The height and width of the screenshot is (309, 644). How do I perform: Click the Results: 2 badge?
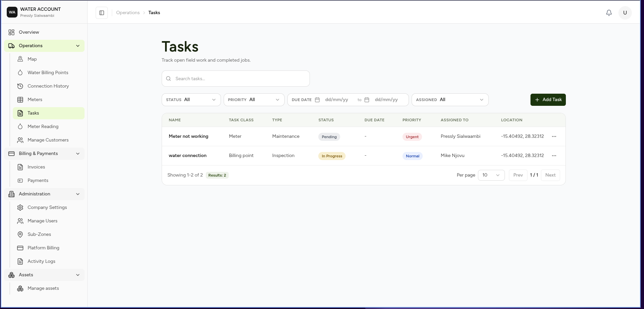(x=217, y=175)
